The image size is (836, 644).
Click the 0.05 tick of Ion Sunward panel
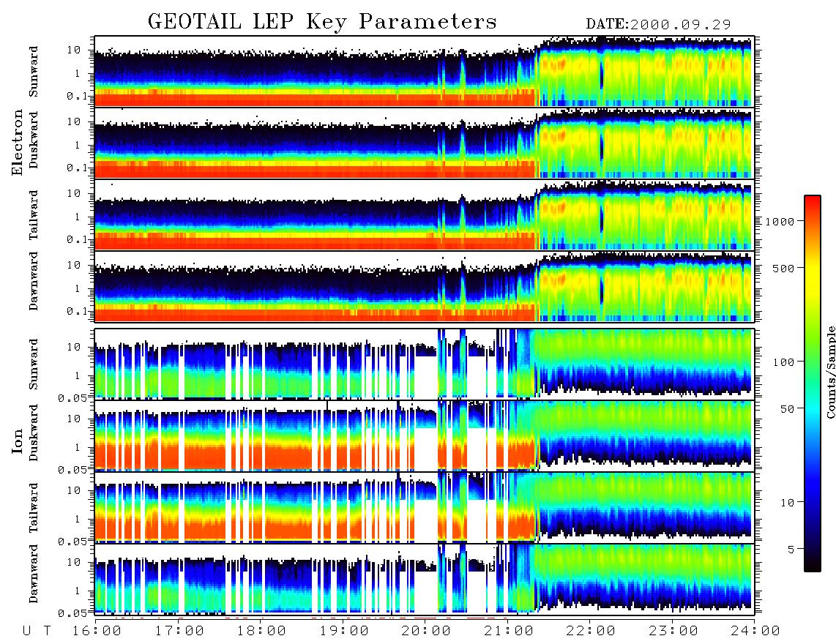pos(74,397)
